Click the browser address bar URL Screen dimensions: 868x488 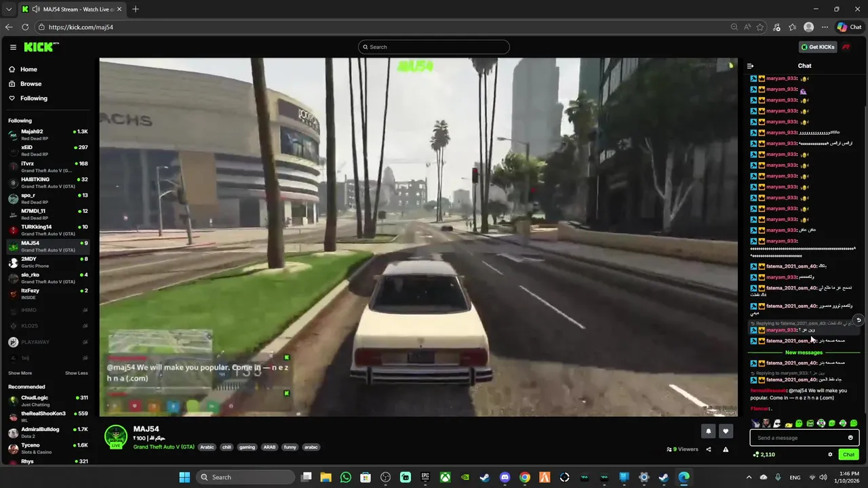click(81, 27)
